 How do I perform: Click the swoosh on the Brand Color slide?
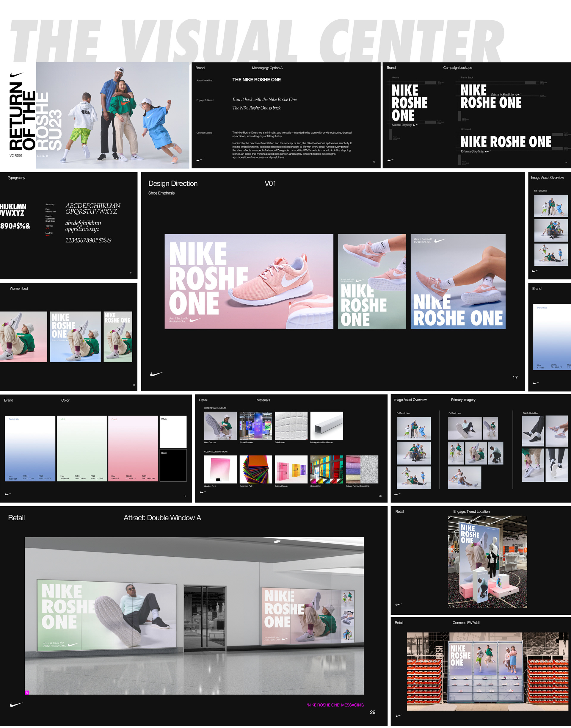8,494
